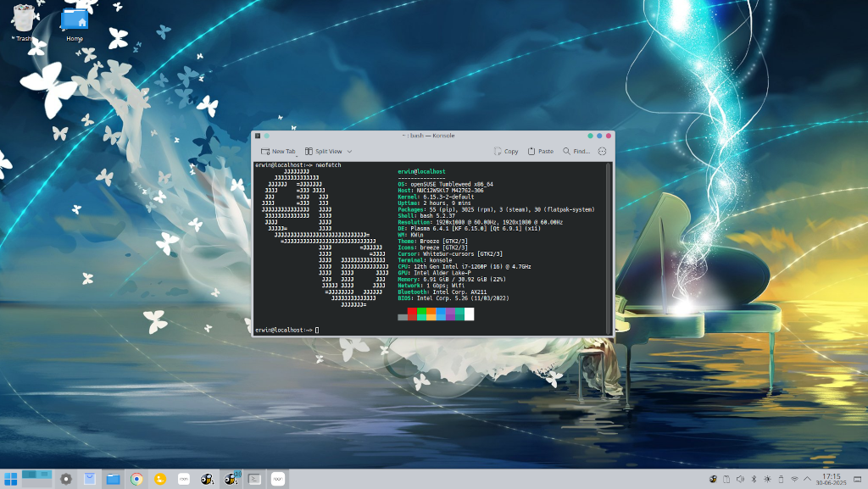868x489 pixels.
Task: Open the application launcher start menu
Action: (10, 479)
